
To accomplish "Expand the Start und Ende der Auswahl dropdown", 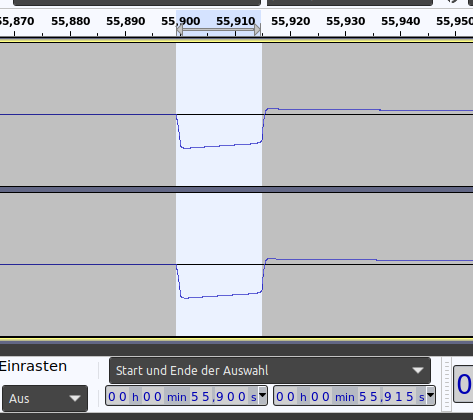I will 270,370.
